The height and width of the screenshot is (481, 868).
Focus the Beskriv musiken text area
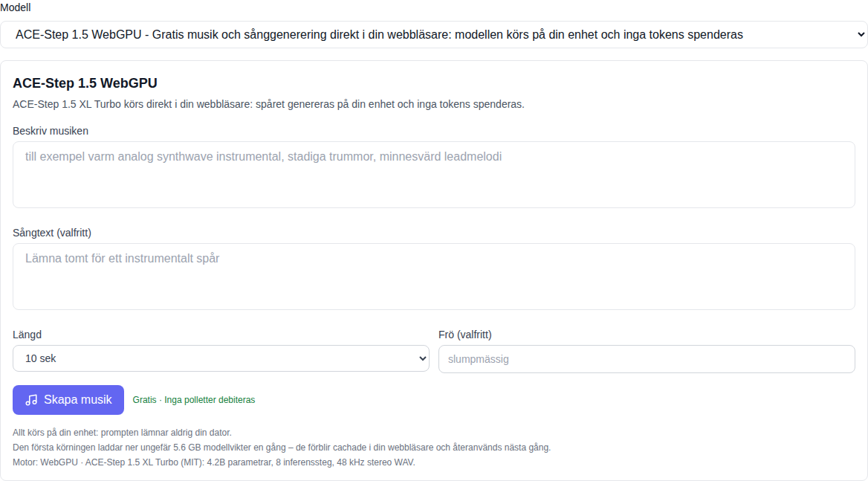[433, 175]
